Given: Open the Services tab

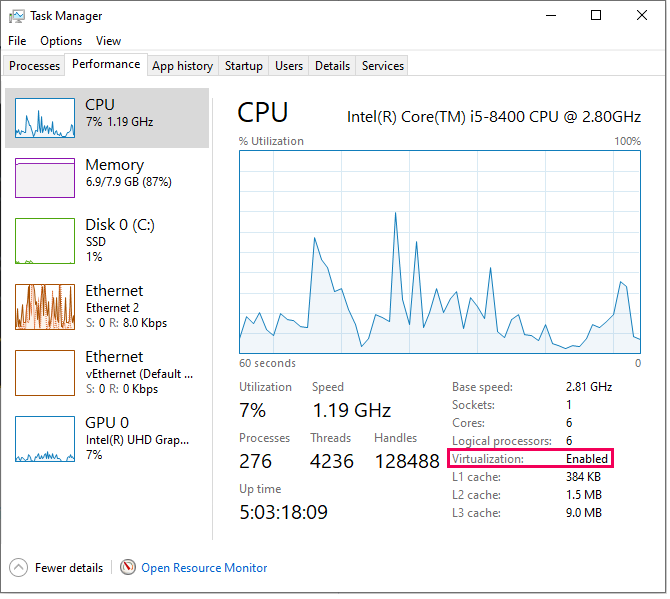Looking at the screenshot, I should 383,66.
